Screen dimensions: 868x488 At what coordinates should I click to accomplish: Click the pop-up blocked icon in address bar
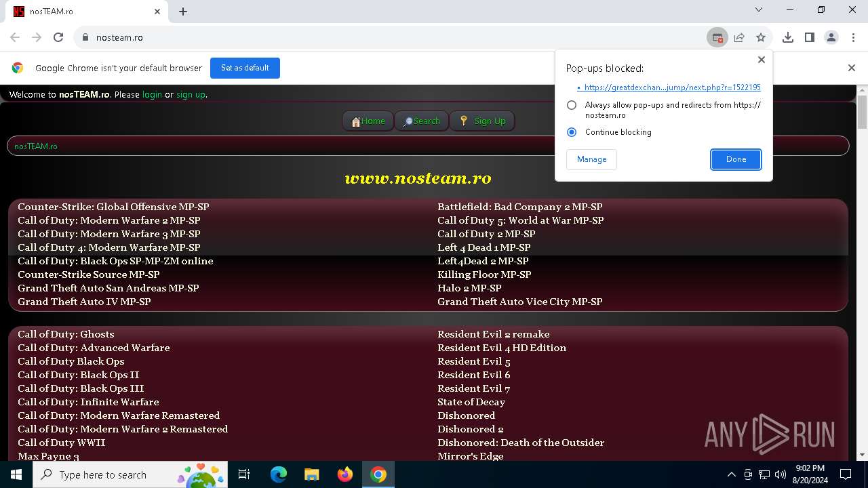click(717, 37)
